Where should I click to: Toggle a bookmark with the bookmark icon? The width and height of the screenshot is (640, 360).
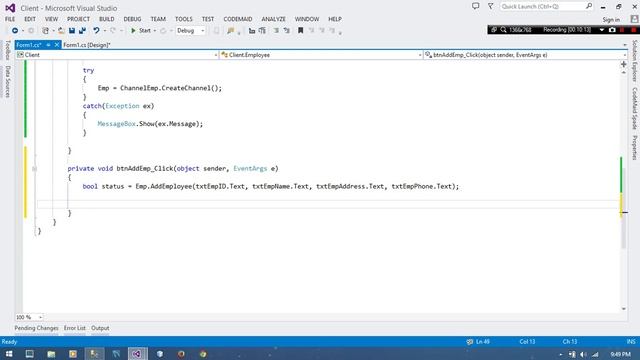click(x=300, y=31)
